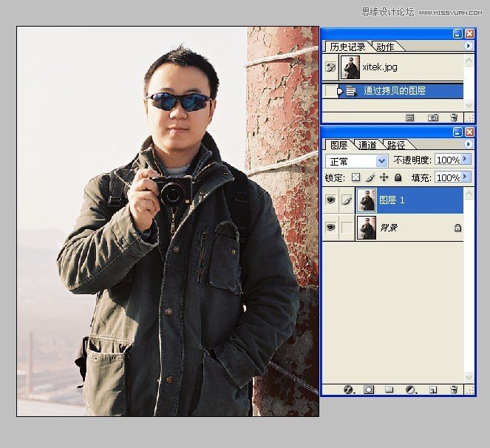Open the new adjustment layer menu icon

tap(411, 389)
